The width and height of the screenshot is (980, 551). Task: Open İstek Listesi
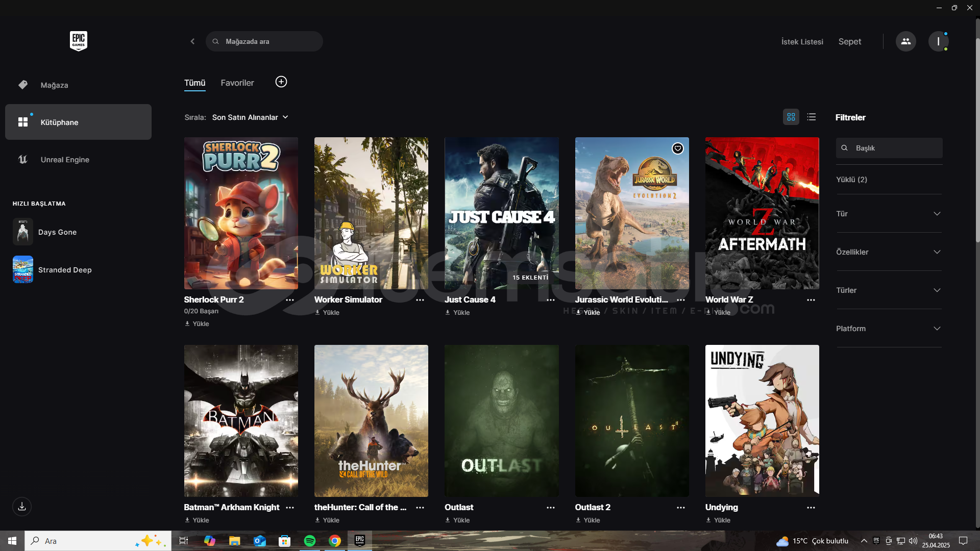coord(802,42)
